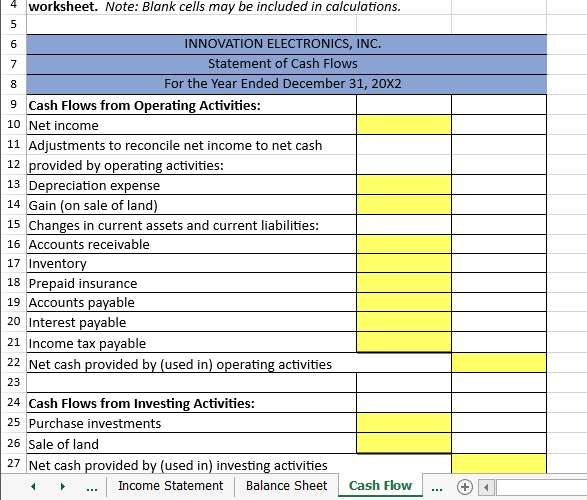Click 'Adjustments to reconcile net income' cell

[x=192, y=145]
